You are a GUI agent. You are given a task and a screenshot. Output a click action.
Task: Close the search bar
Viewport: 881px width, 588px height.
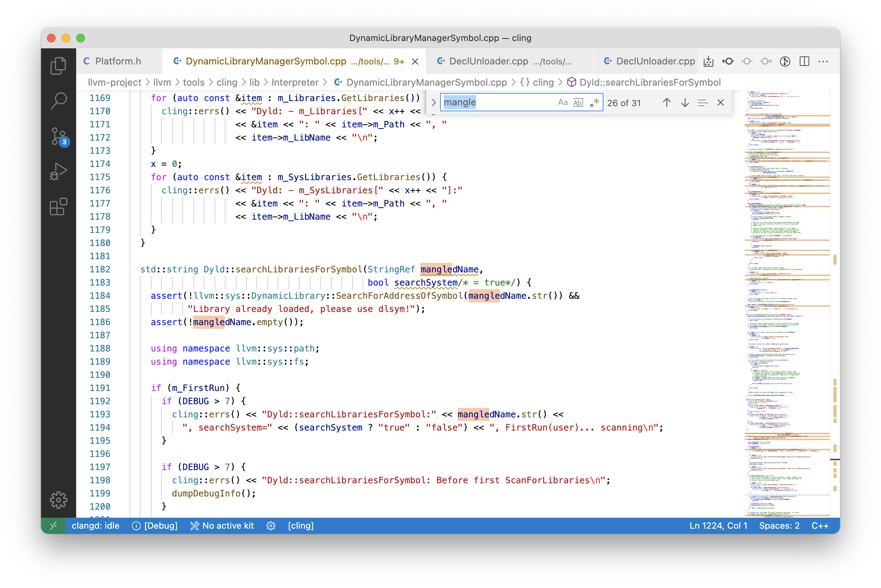(x=720, y=103)
